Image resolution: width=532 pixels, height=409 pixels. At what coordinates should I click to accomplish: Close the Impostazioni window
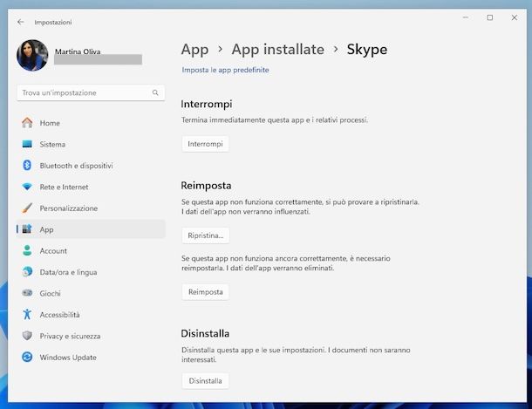(x=515, y=17)
